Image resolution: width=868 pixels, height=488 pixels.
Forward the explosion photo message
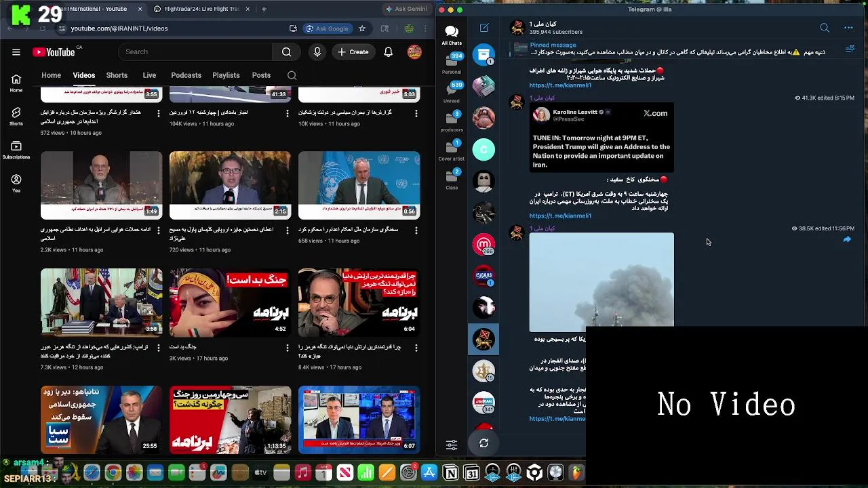point(847,240)
